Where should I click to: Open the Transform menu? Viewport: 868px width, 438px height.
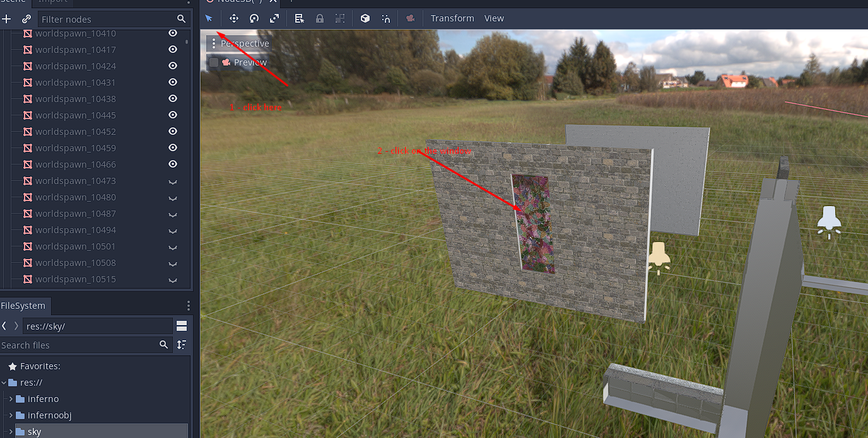[452, 18]
